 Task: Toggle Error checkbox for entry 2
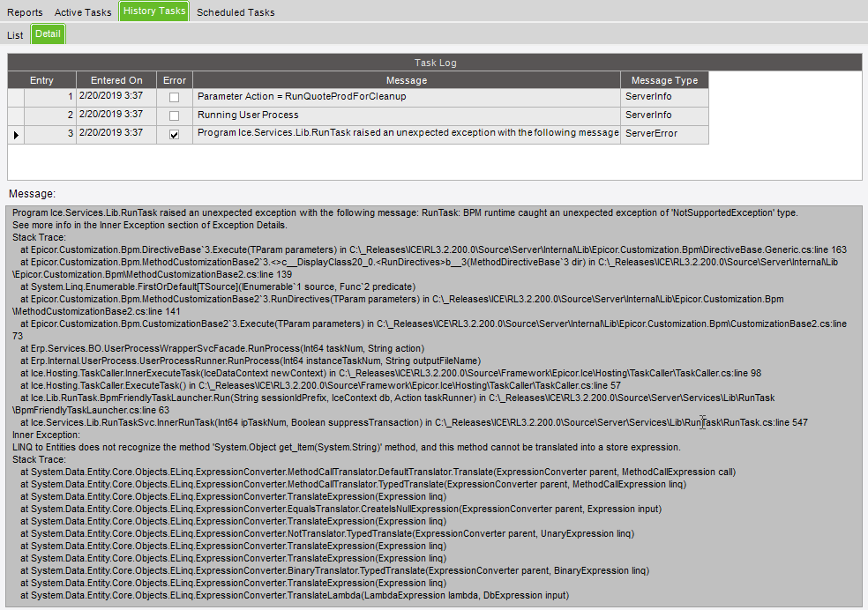click(174, 115)
